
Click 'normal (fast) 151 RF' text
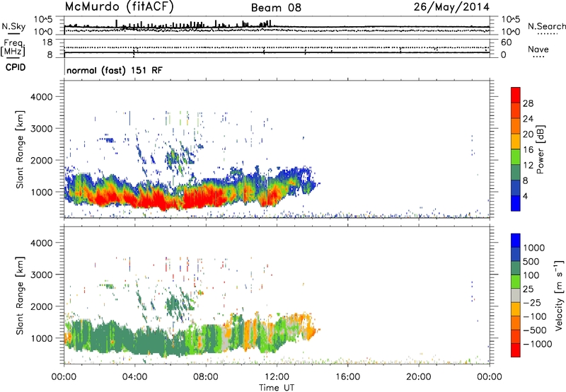[115, 70]
